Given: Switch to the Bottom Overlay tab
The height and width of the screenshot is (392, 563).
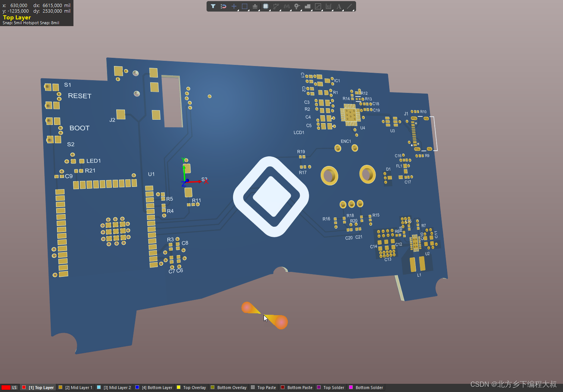Looking at the screenshot, I should (x=229, y=388).
